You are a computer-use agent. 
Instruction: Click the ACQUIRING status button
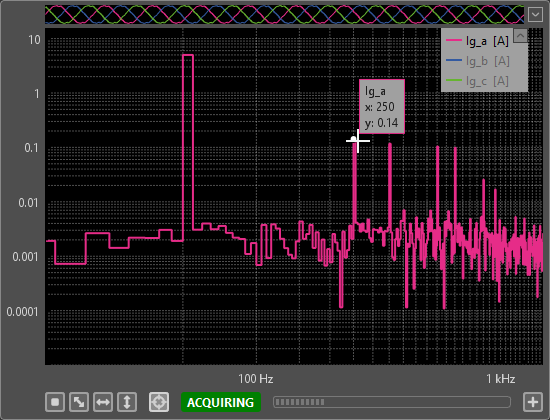[221, 402]
